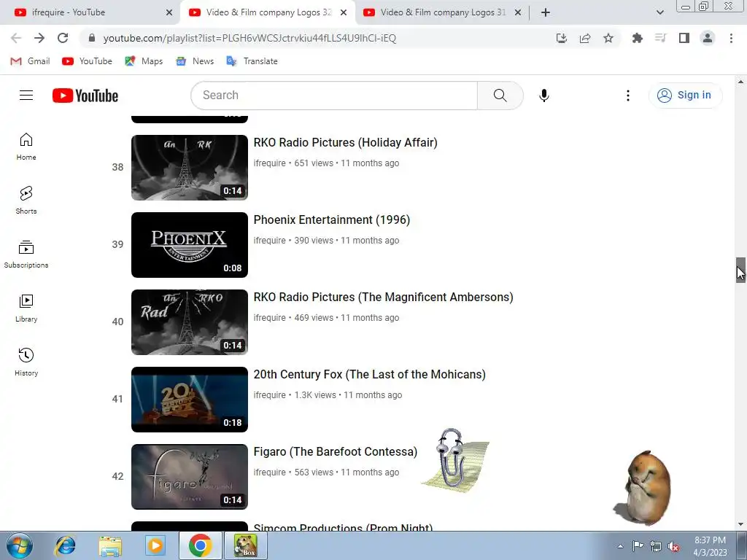Open History from sidebar
747x560 pixels.
coord(26,362)
